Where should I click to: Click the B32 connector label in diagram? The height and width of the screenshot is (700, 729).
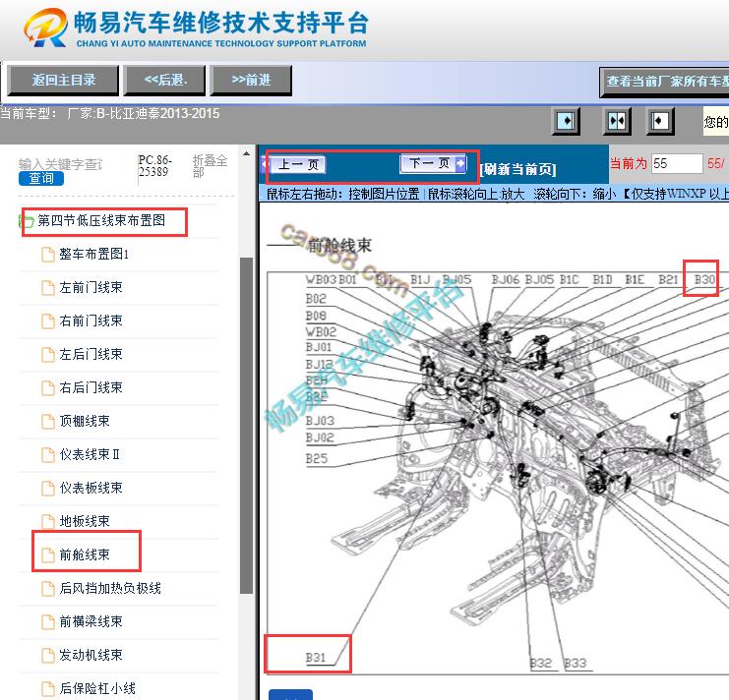point(541,663)
